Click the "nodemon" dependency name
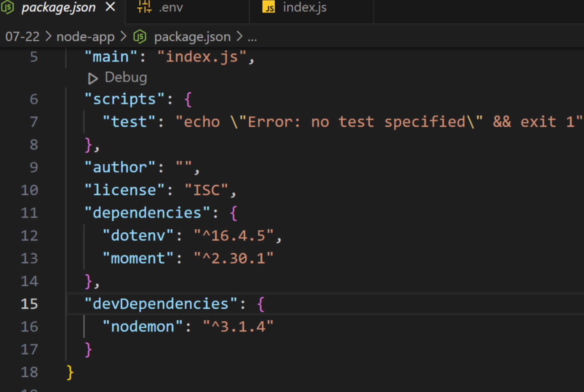This screenshot has height=392, width=584. (143, 327)
